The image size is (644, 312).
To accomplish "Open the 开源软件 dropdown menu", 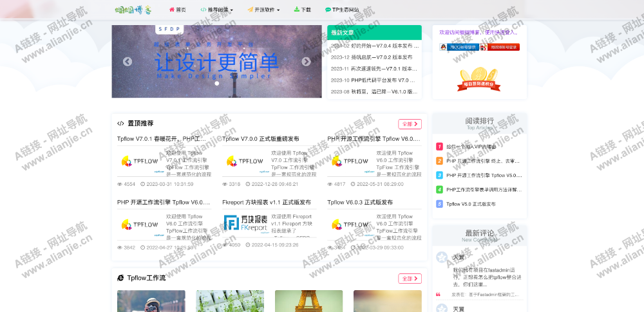I will (x=263, y=10).
